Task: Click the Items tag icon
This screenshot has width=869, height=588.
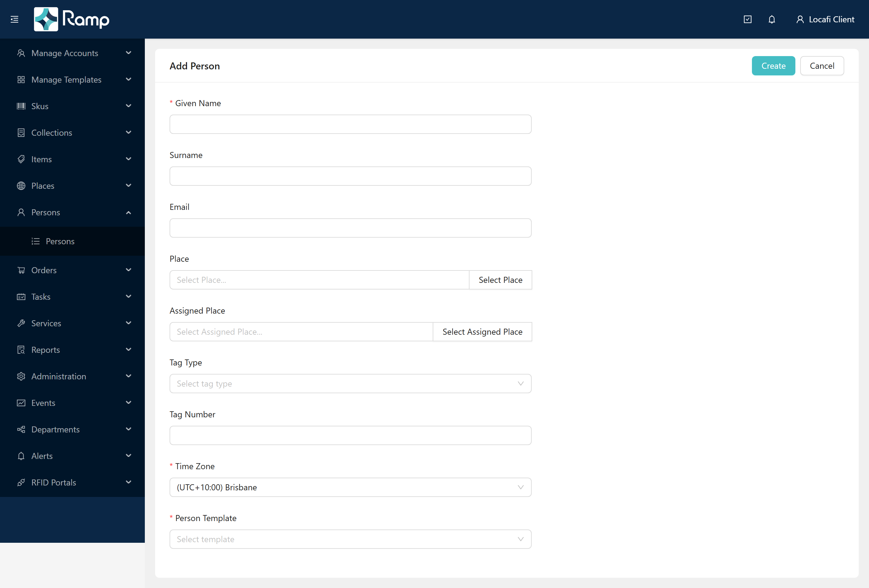Action: (x=21, y=159)
